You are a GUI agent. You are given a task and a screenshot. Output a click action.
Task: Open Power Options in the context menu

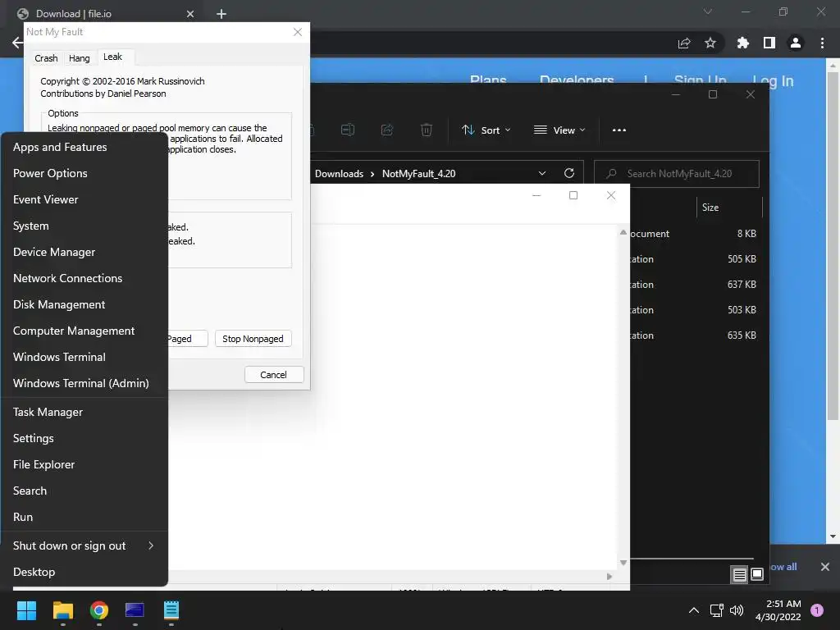coord(84,173)
